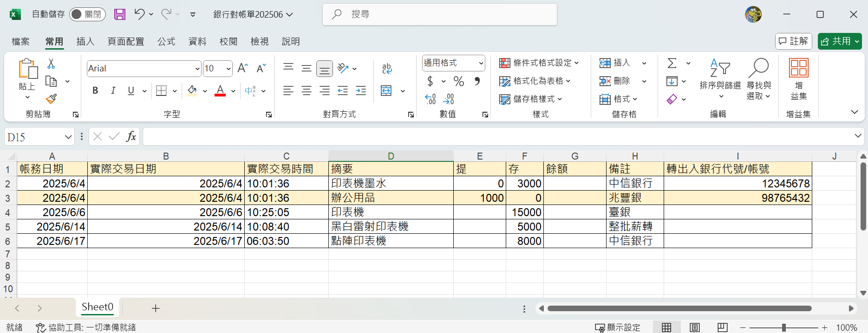Image resolution: width=868 pixels, height=333 pixels.
Task: Open 格式化為表格 dropdown
Action: pos(535,81)
